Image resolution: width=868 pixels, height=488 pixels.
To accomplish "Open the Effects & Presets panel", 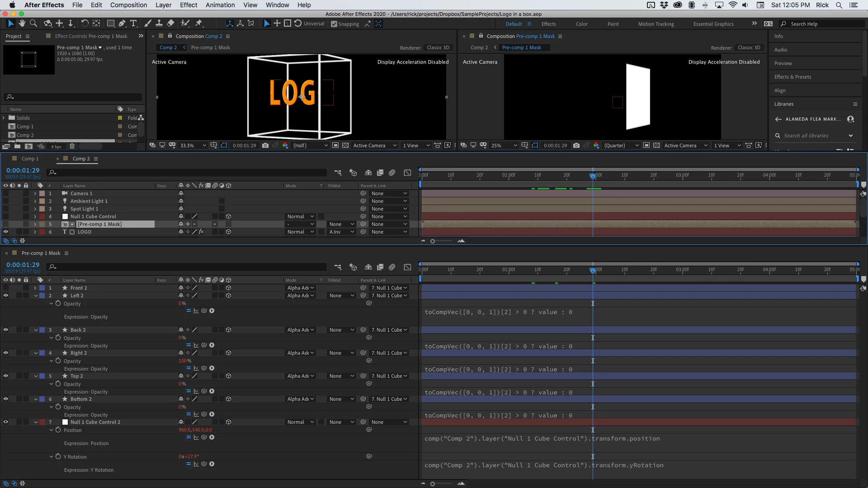I will click(793, 77).
